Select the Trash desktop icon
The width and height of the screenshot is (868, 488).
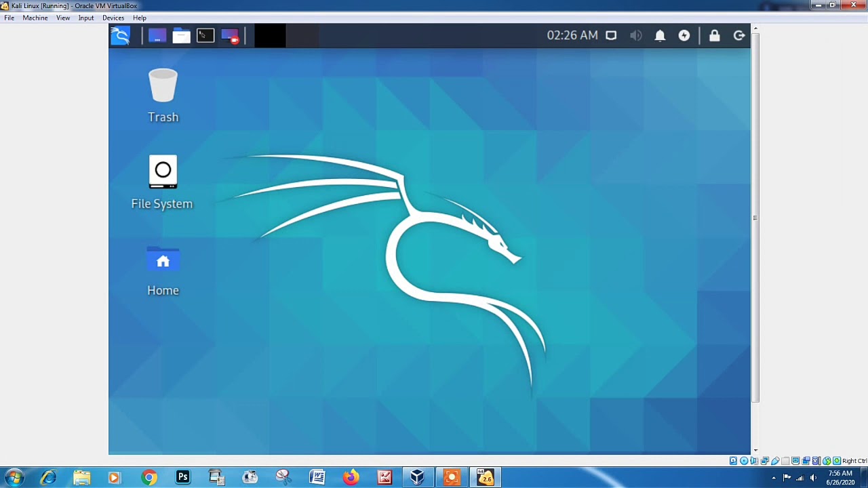(x=163, y=96)
